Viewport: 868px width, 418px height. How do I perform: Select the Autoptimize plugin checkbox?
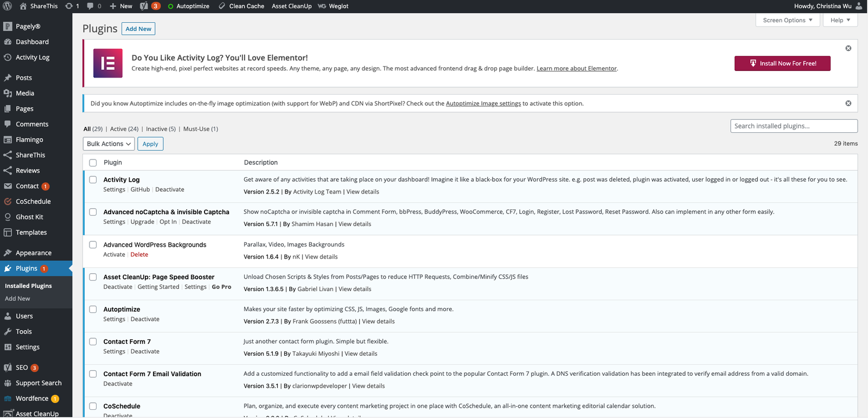click(93, 309)
